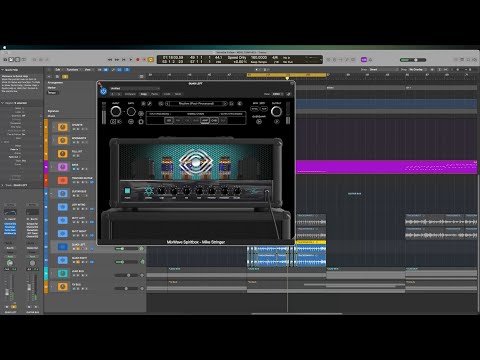Click the top synth track icon
The height and width of the screenshot is (360, 480).
point(62,127)
